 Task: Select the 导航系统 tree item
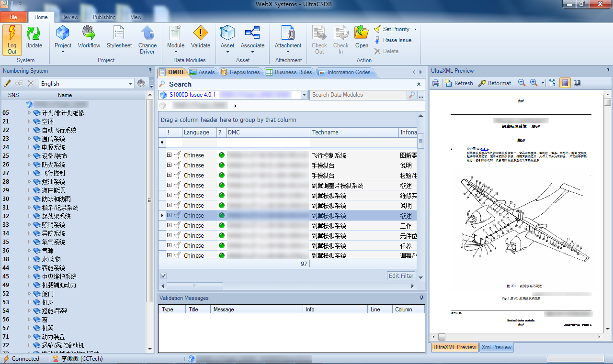click(x=53, y=233)
